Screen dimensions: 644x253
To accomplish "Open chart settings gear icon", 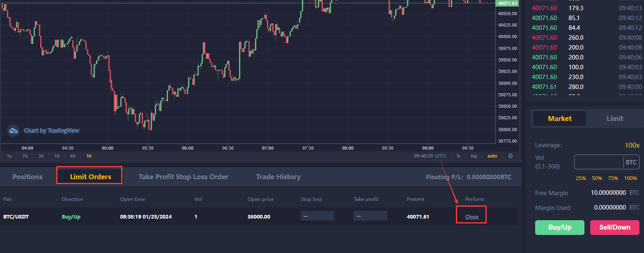I will [511, 156].
